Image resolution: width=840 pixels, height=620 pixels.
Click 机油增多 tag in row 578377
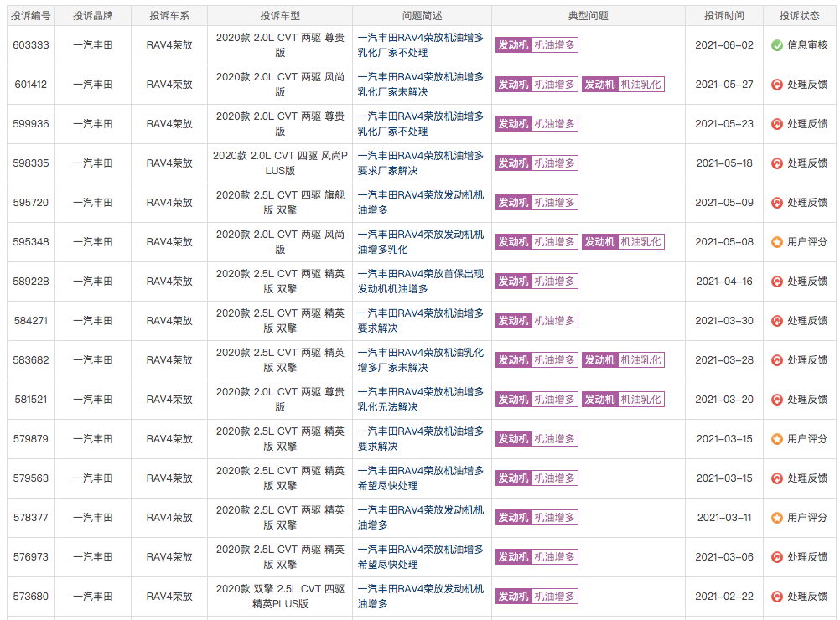click(554, 518)
